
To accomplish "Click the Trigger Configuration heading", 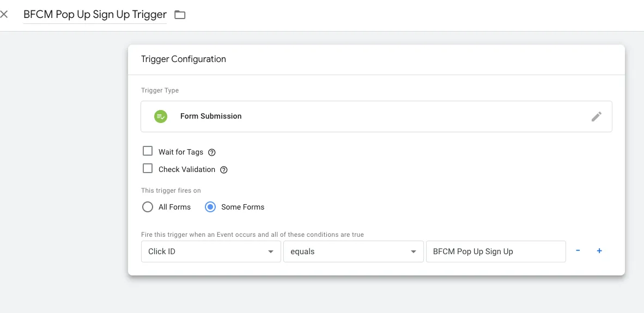I will 184,59.
